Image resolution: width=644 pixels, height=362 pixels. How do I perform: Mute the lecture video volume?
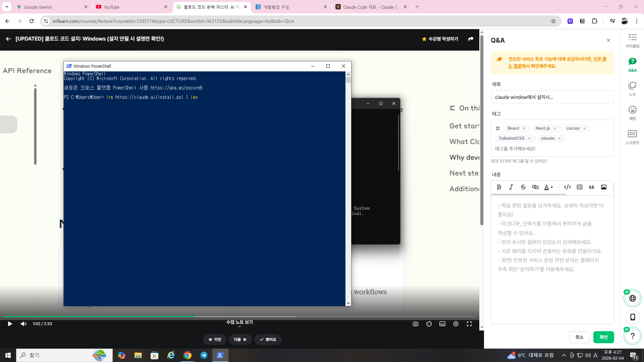[23, 324]
